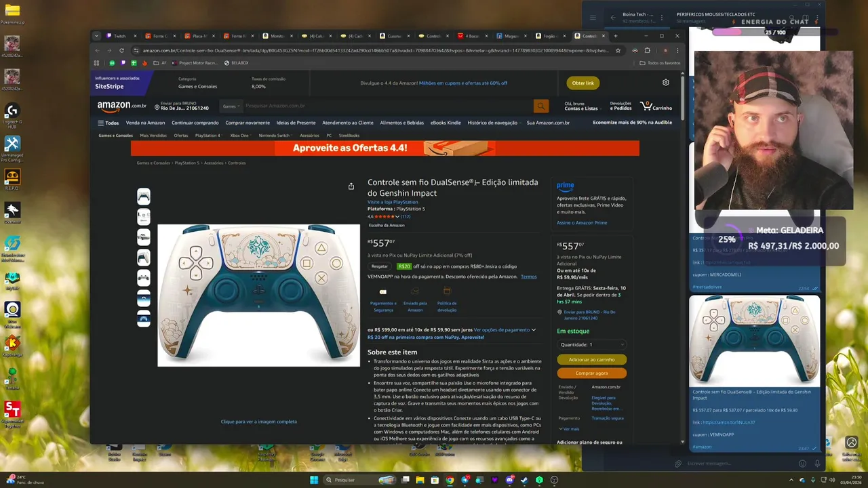Select the Mais Vendidos subnav item

click(x=153, y=136)
